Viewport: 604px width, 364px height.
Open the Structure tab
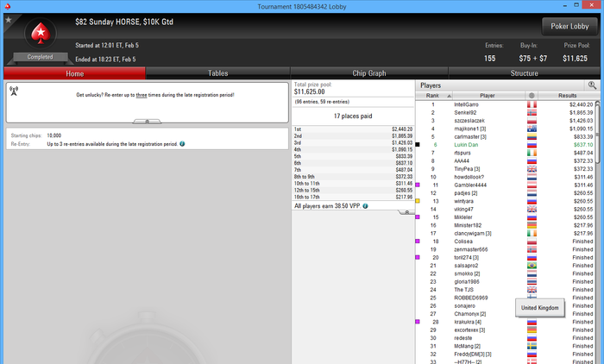(525, 73)
